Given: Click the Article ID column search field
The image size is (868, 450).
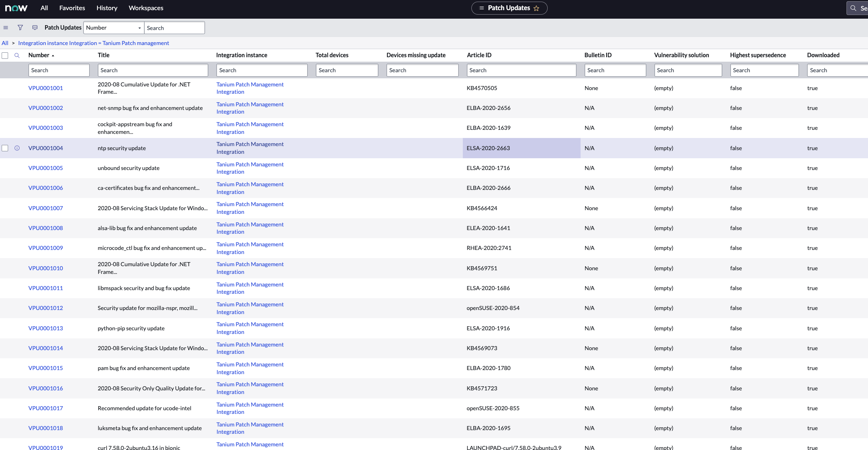Looking at the screenshot, I should 521,70.
